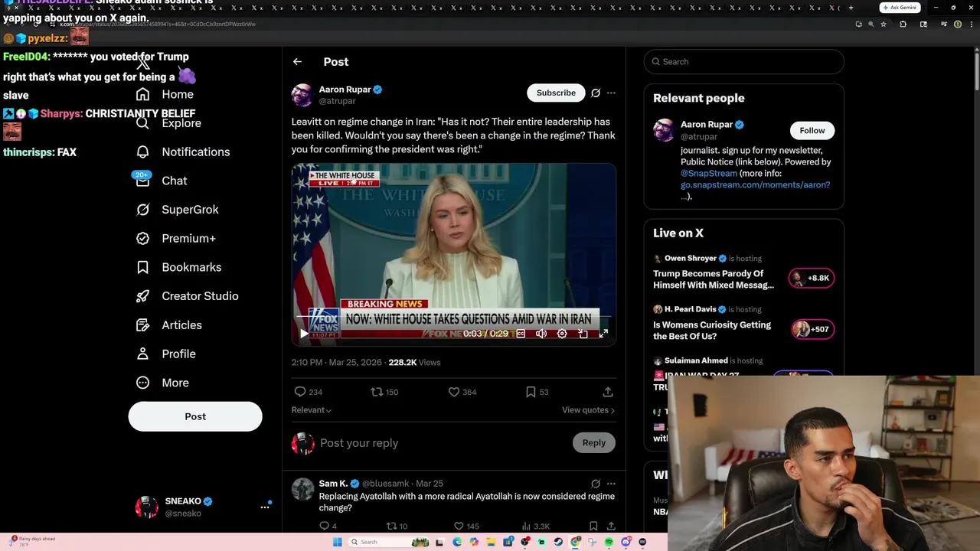Image resolution: width=980 pixels, height=551 pixels.
Task: View Sam K. reply analytics 3.3K
Action: (537, 526)
